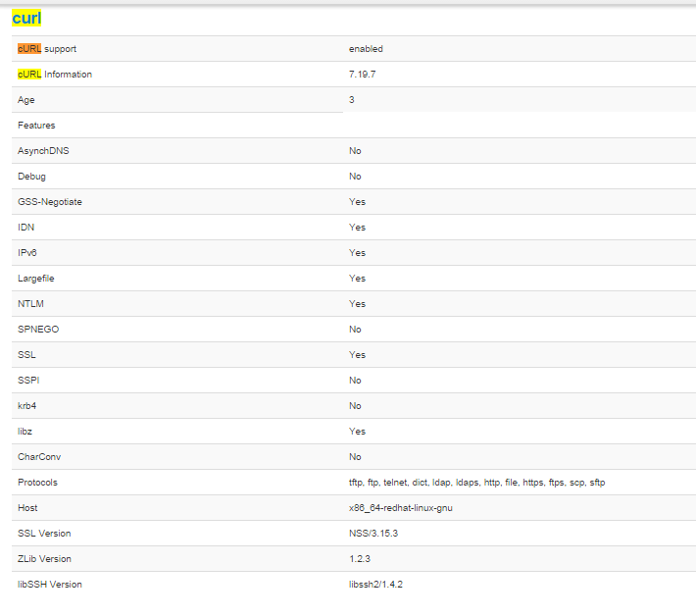
Task: Select the GSS-Negotiate row label
Action: [x=50, y=202]
